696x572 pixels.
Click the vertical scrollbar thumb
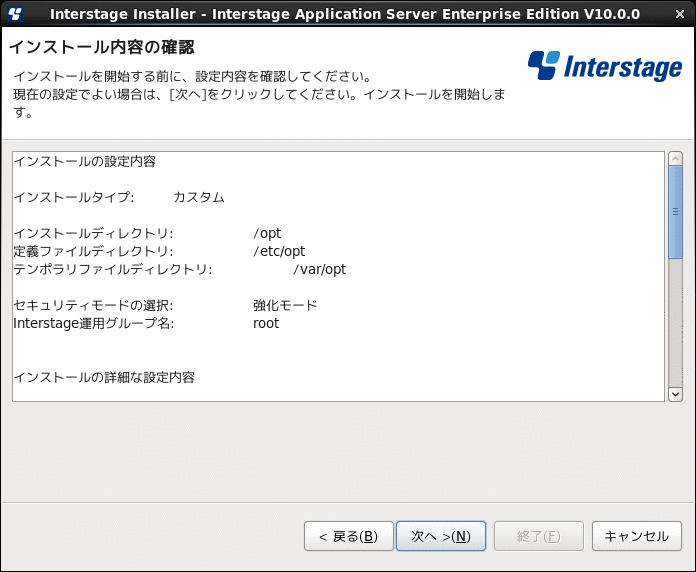point(675,212)
